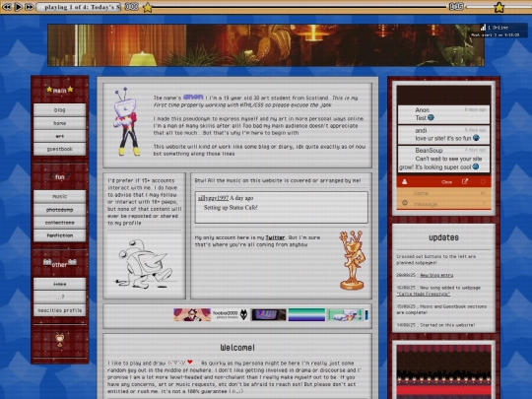Click the red curtain stage image
This screenshot has width=532, height=399.
point(443,371)
